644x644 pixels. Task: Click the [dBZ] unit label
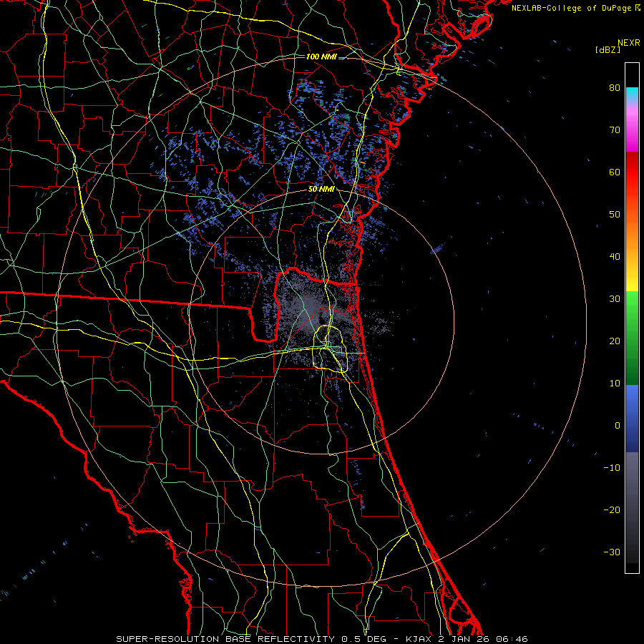pyautogui.click(x=608, y=50)
